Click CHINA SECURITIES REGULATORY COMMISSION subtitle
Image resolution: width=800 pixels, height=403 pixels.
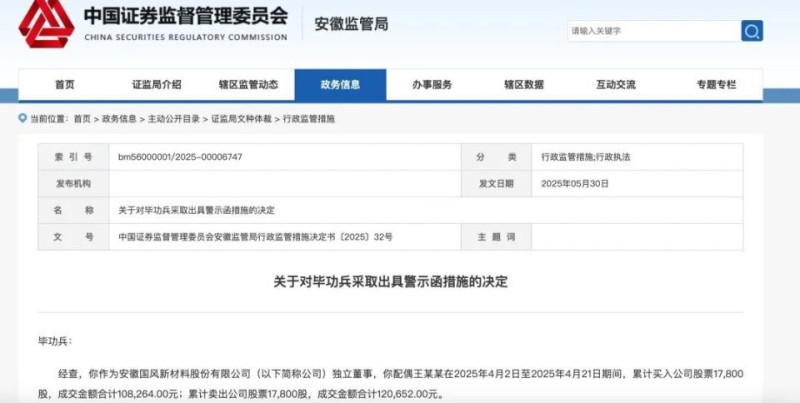[x=186, y=37]
